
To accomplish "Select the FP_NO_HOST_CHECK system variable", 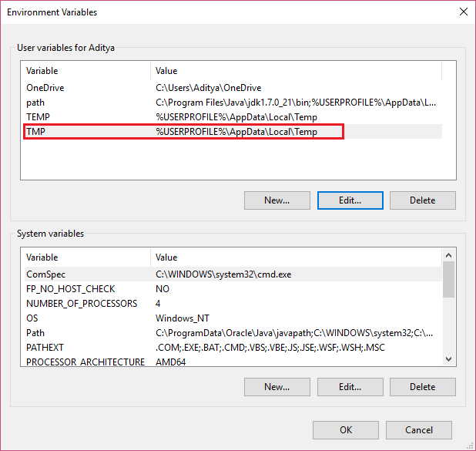I will [233, 288].
